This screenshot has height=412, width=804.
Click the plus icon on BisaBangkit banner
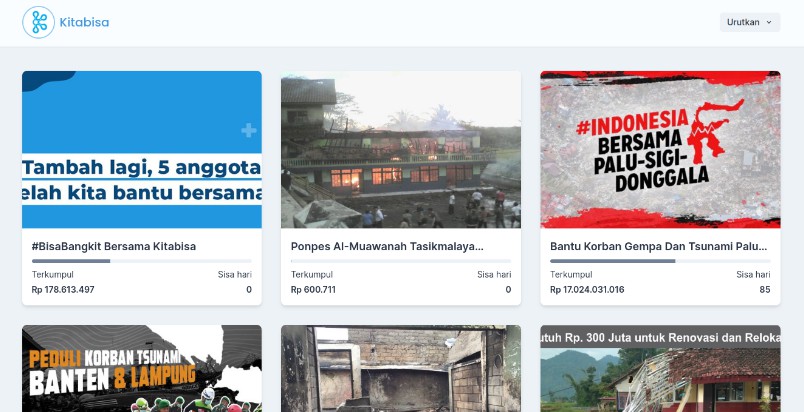click(249, 130)
